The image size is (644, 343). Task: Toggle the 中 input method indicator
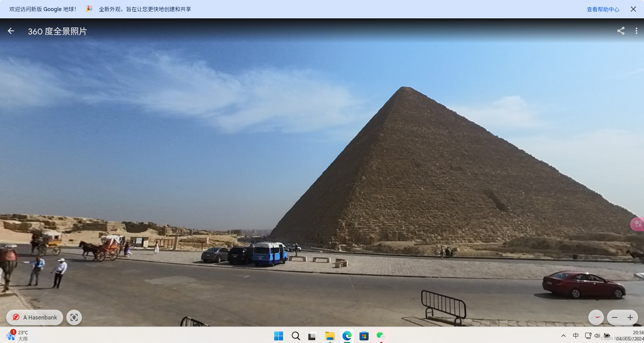(x=576, y=336)
